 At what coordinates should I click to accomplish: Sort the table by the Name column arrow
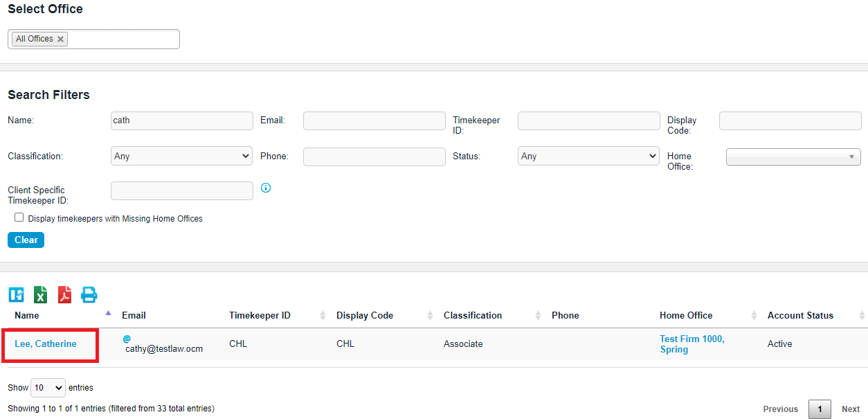pos(108,314)
